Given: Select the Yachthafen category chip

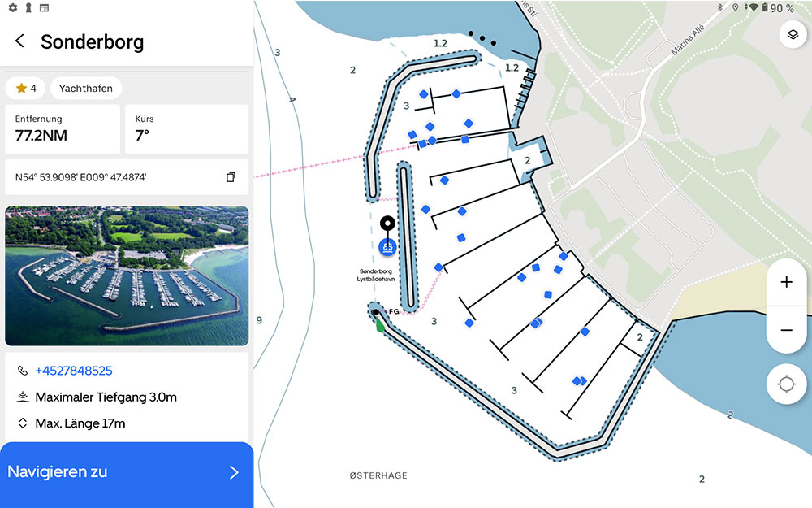Looking at the screenshot, I should pyautogui.click(x=86, y=88).
